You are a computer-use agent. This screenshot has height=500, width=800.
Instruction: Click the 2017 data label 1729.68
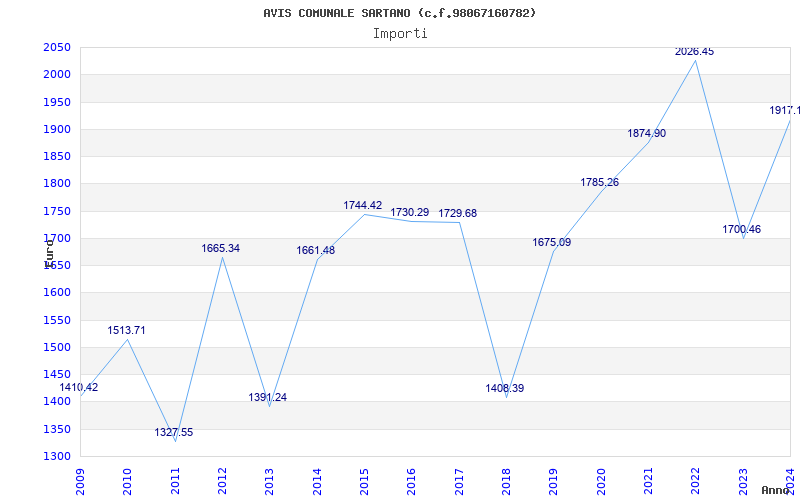tap(458, 213)
